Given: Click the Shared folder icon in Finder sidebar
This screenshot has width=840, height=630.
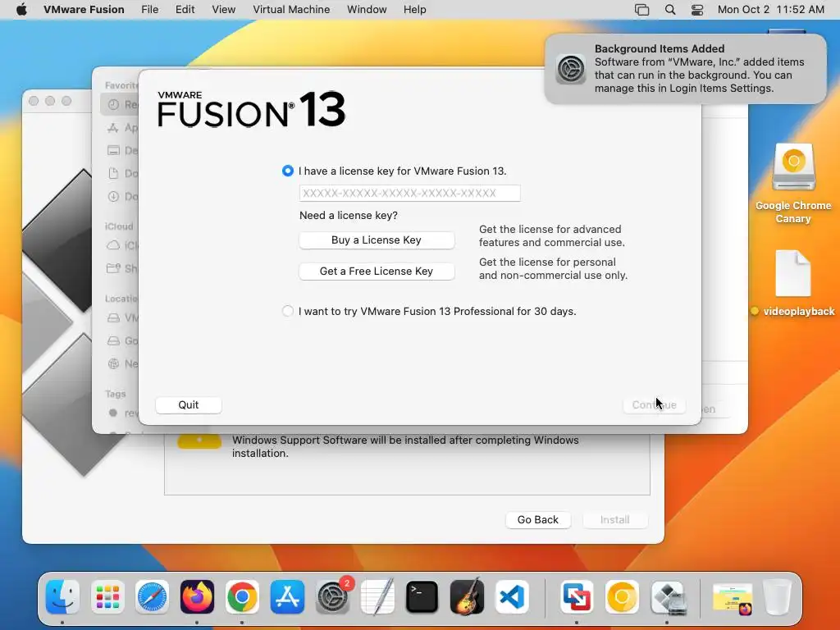Looking at the screenshot, I should point(113,268).
